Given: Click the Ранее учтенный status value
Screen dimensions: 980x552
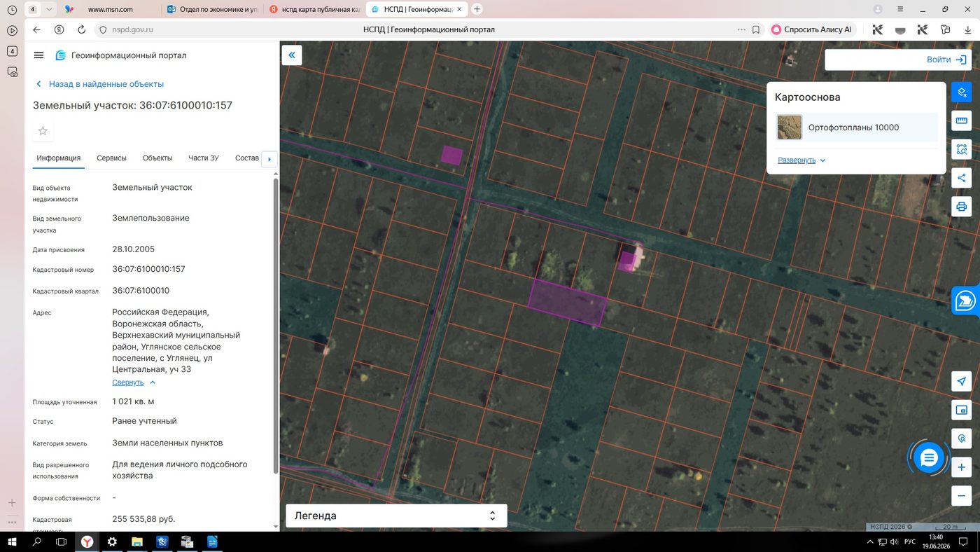Looking at the screenshot, I should click(144, 421).
